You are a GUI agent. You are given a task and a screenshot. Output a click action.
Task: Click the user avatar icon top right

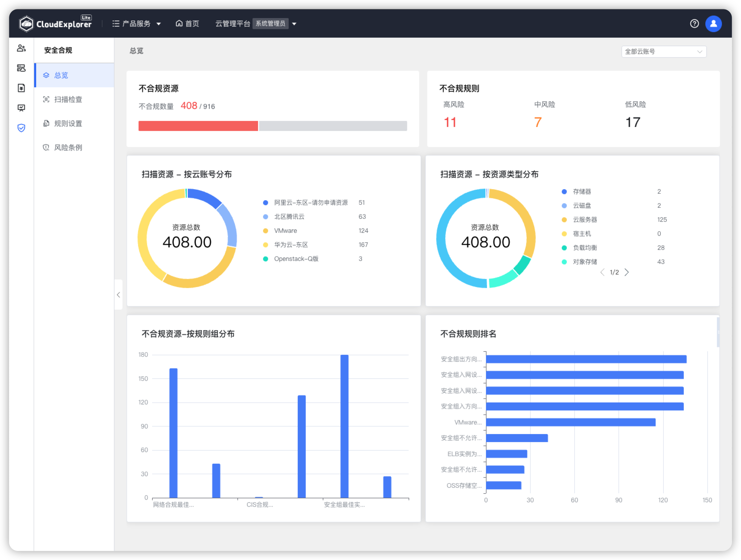[x=714, y=23]
